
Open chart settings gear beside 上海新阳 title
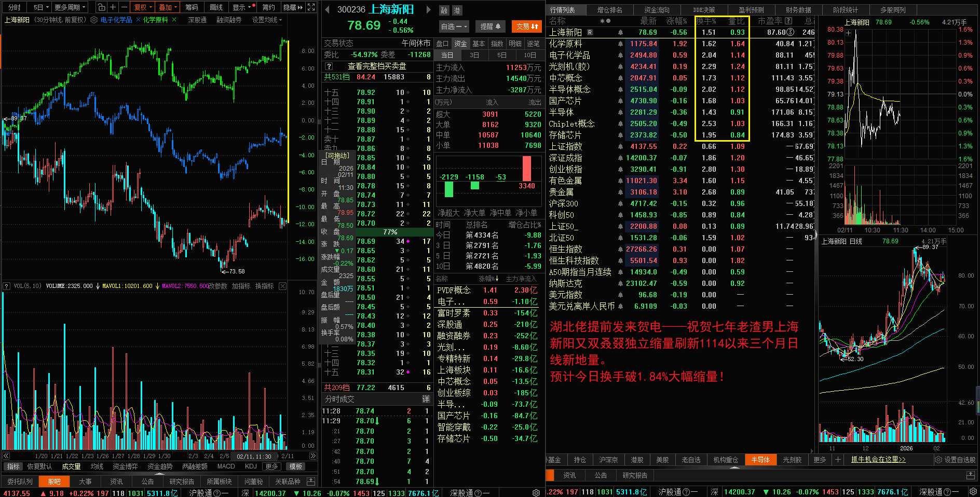click(94, 20)
